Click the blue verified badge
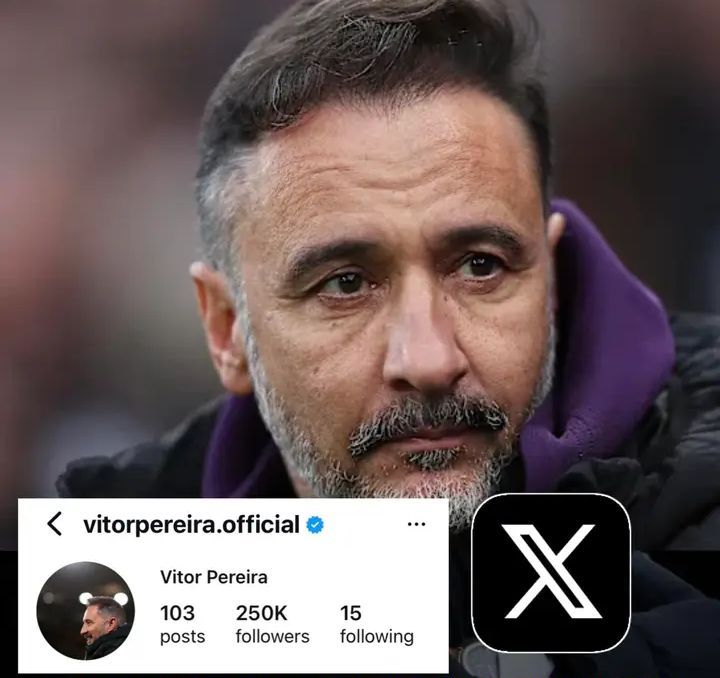Screen dimensions: 720x678 315,524
